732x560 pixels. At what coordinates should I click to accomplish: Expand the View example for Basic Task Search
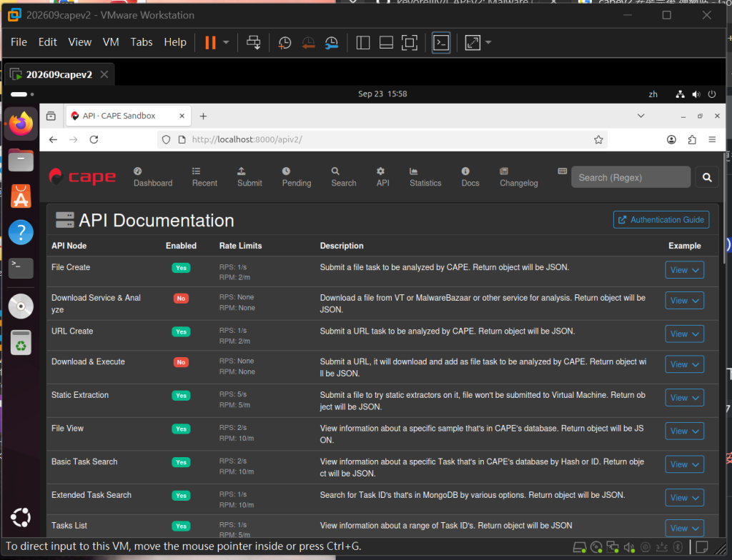[x=684, y=465]
